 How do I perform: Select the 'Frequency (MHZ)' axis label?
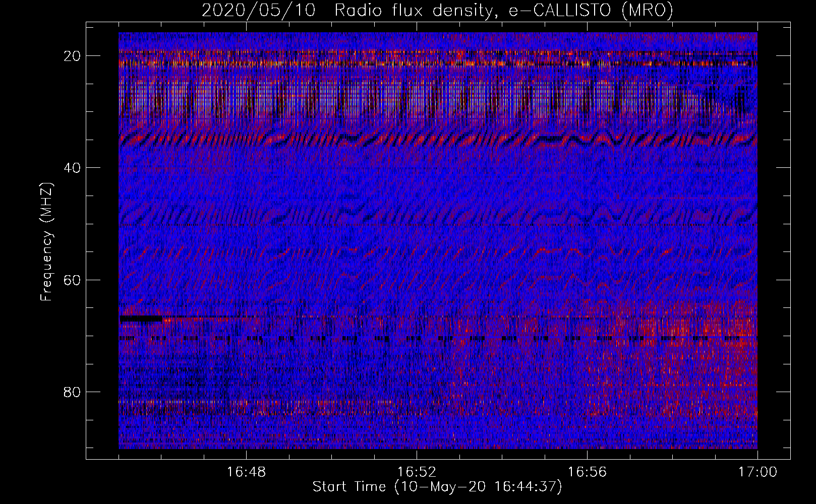(46, 242)
